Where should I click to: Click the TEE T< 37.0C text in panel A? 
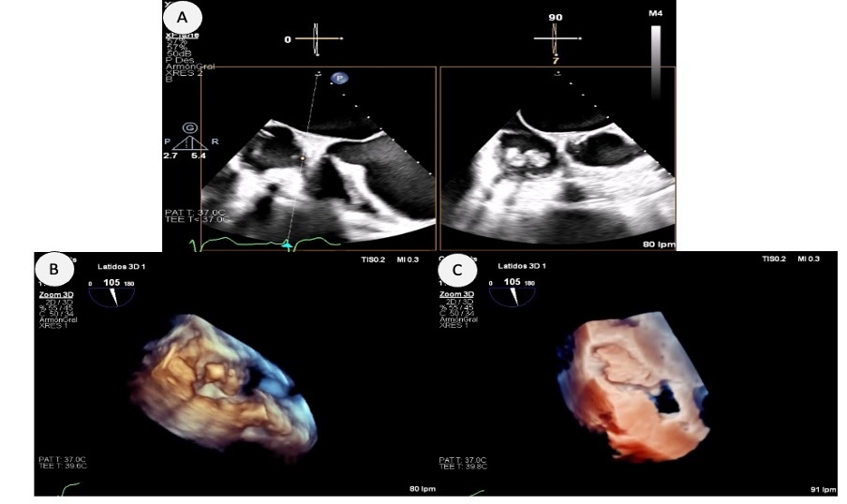[x=198, y=219]
